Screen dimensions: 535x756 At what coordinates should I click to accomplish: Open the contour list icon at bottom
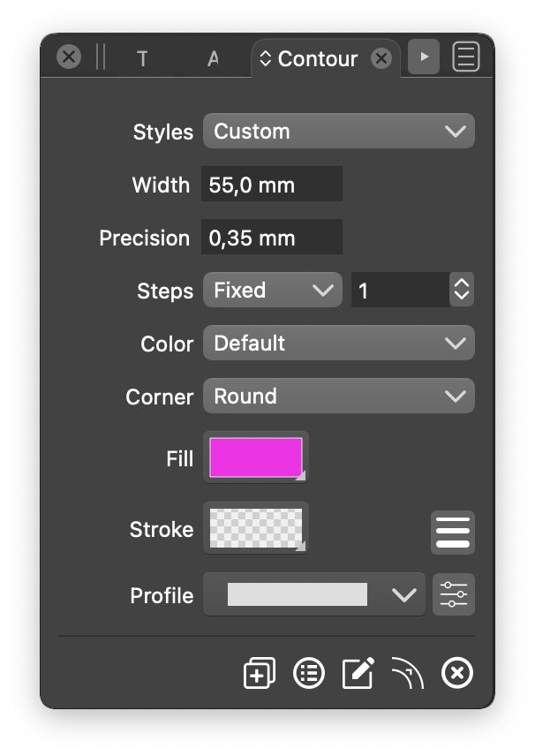click(308, 673)
